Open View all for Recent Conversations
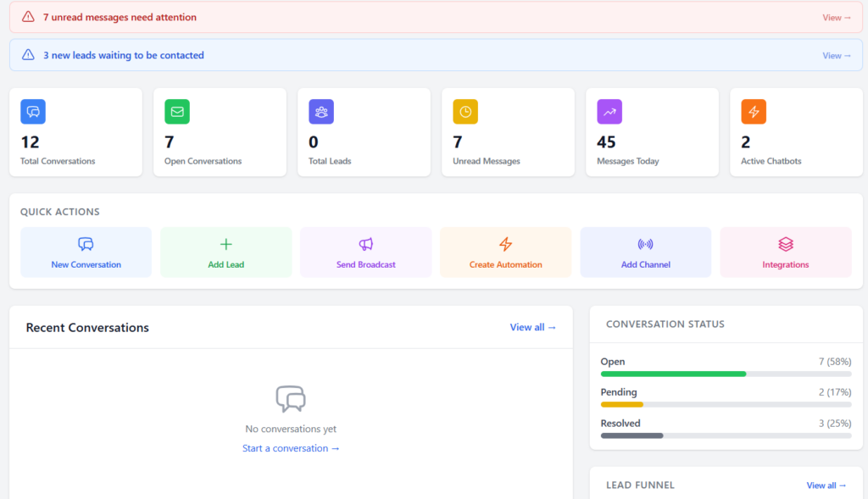Screen dimensions: 868x499 [x=532, y=327]
